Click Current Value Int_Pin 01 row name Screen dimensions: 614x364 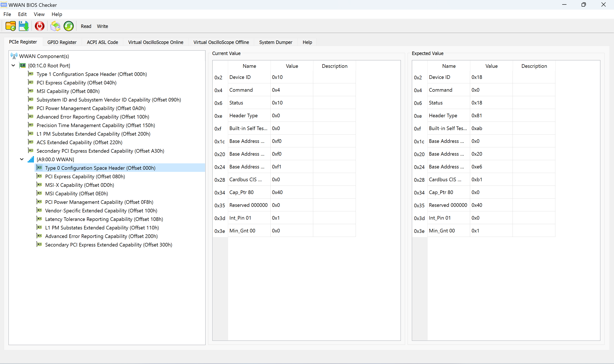[x=249, y=218]
